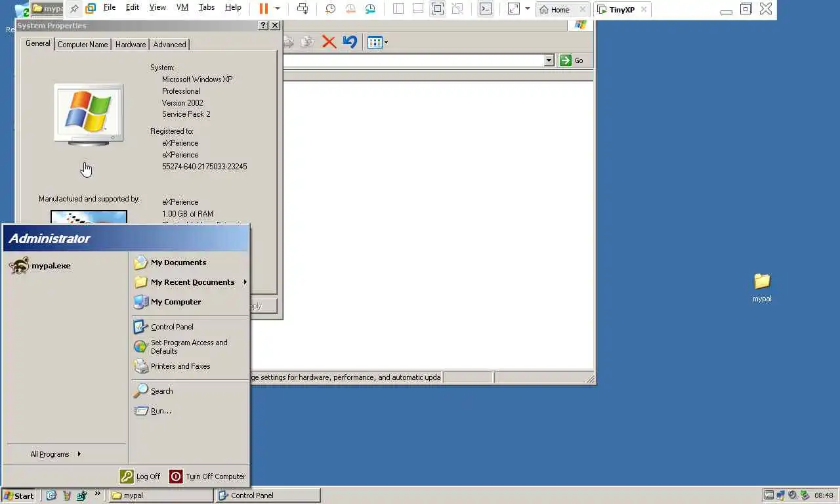This screenshot has height=504, width=840.
Task: Open Search from Start menu
Action: point(154,391)
